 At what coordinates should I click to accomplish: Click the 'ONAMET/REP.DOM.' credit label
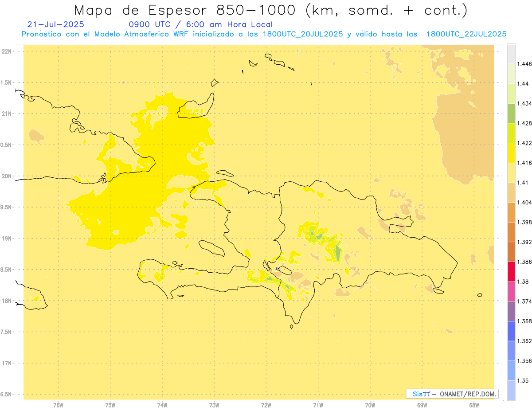coord(469,394)
